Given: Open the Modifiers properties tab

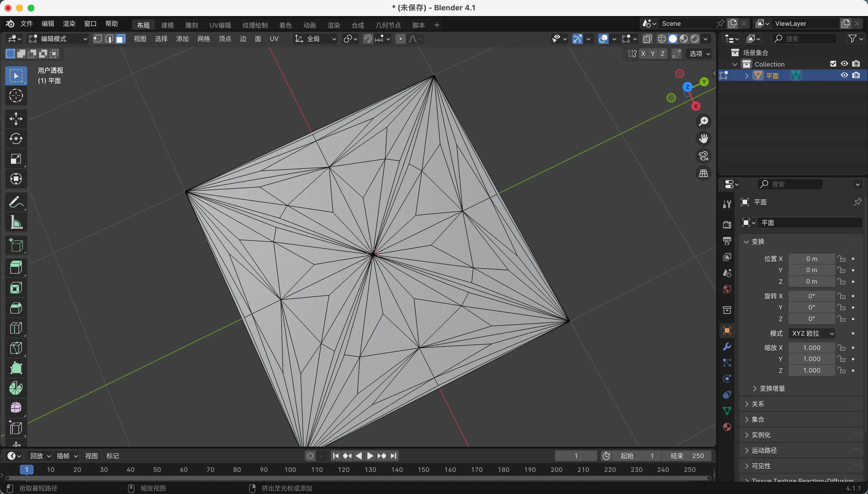Looking at the screenshot, I should pyautogui.click(x=727, y=347).
